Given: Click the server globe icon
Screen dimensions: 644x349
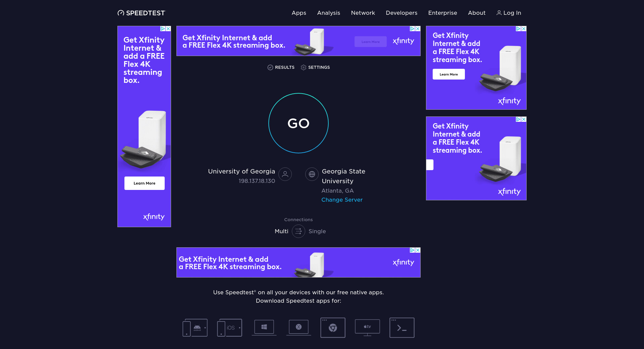Looking at the screenshot, I should (312, 174).
